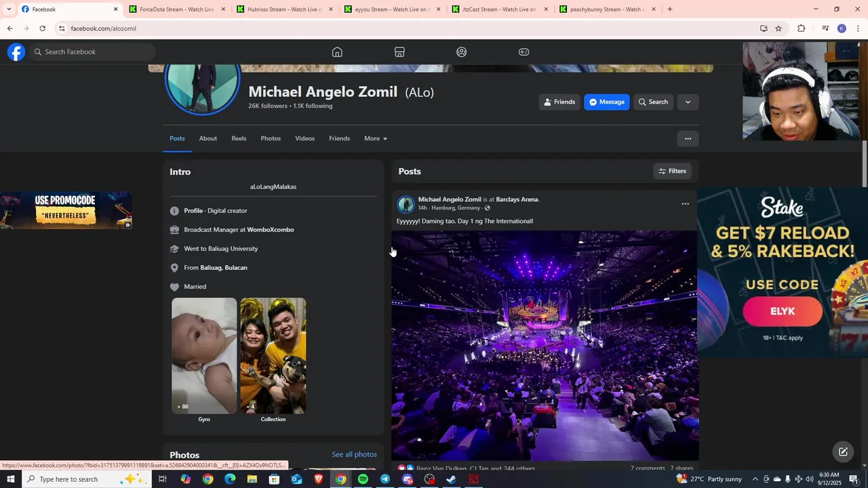
Task: Click the new message compose icon
Action: pyautogui.click(x=843, y=452)
